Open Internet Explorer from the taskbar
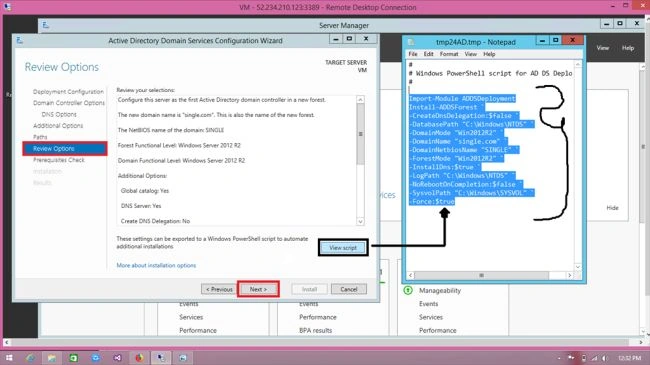 30,358
